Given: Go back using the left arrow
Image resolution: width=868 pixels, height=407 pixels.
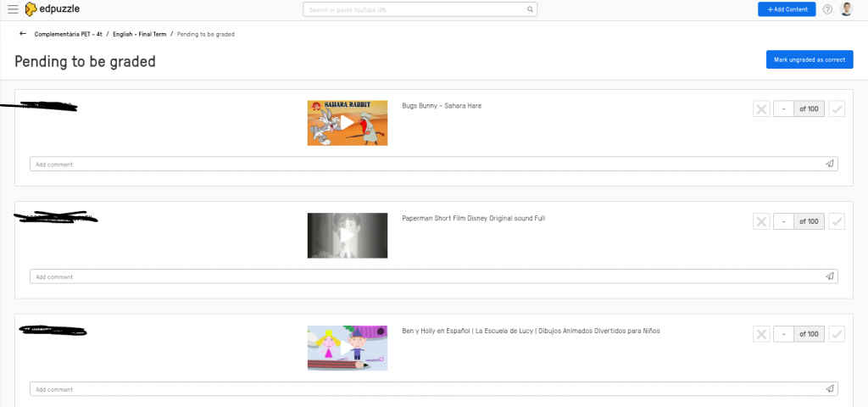Looking at the screenshot, I should pos(22,34).
